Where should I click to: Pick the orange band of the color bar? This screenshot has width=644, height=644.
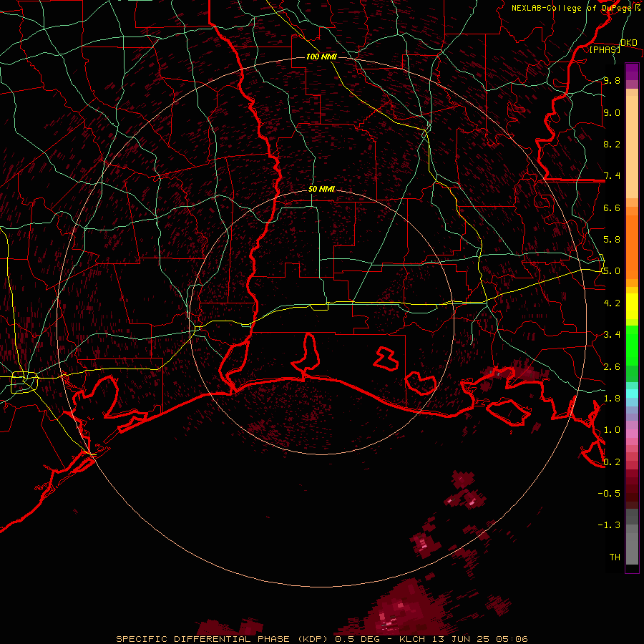coord(632,246)
